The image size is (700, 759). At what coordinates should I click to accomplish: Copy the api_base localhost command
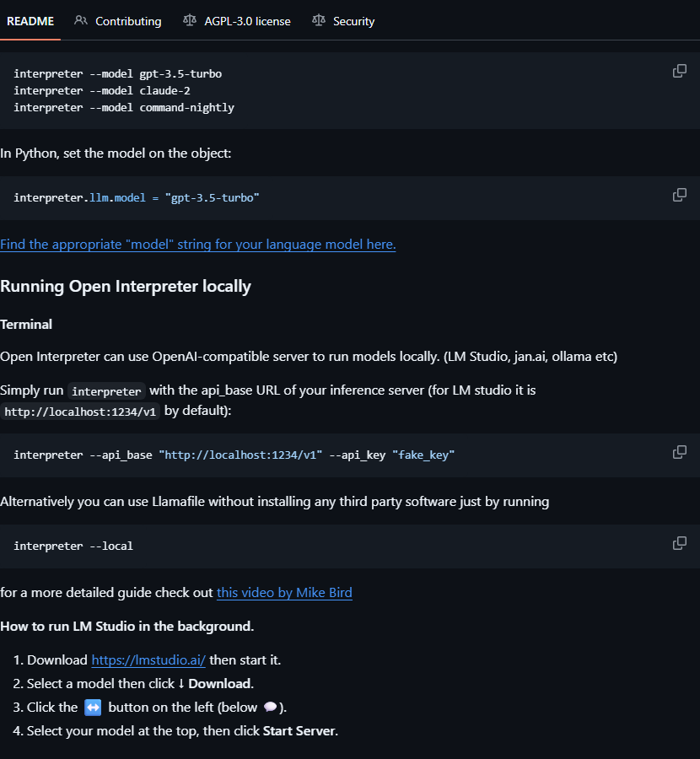679,452
